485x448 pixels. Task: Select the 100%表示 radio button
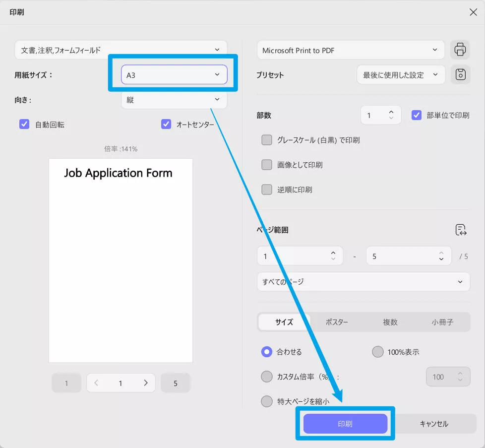tap(377, 352)
